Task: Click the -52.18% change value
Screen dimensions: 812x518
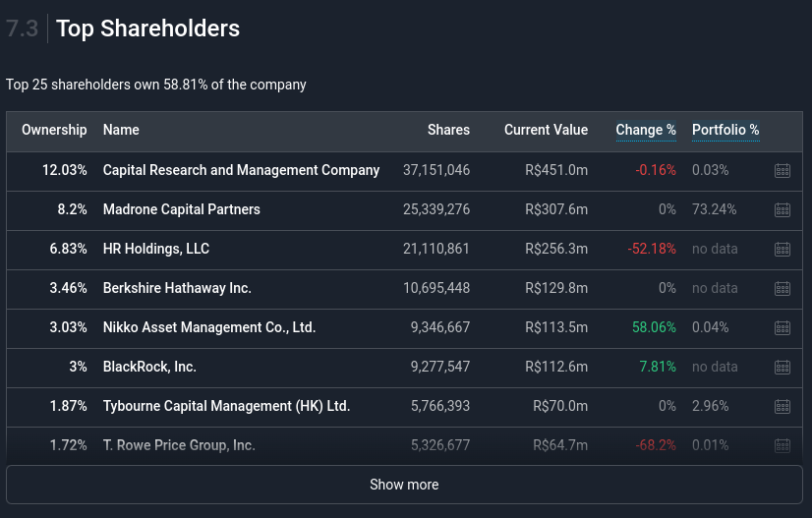Action: pyautogui.click(x=652, y=249)
